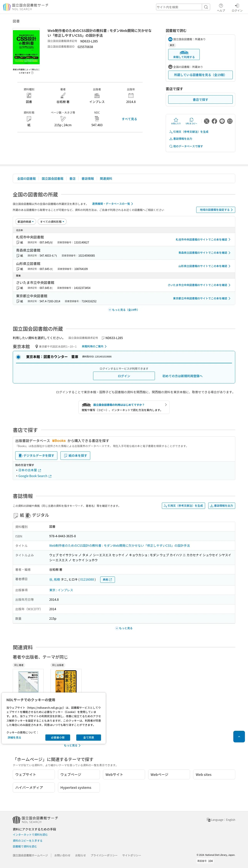
Task: Copy link with URLをコピー icon
Action: [x=191, y=121]
